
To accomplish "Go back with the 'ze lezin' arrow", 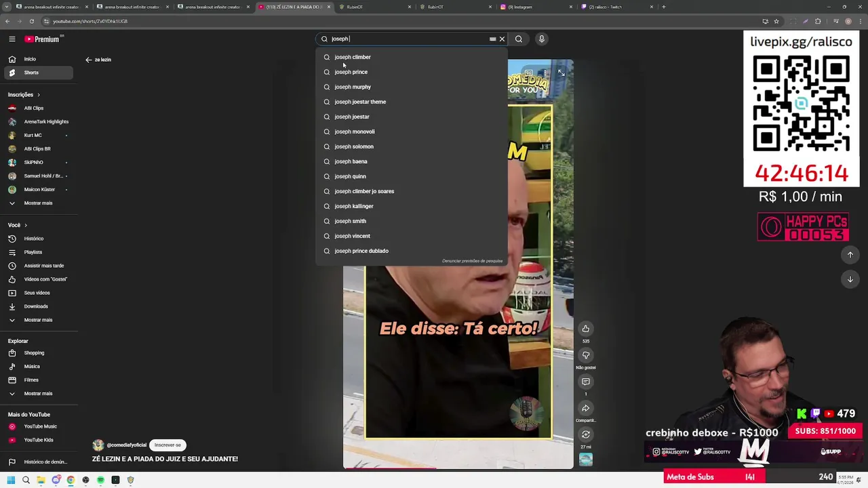I will click(x=88, y=60).
